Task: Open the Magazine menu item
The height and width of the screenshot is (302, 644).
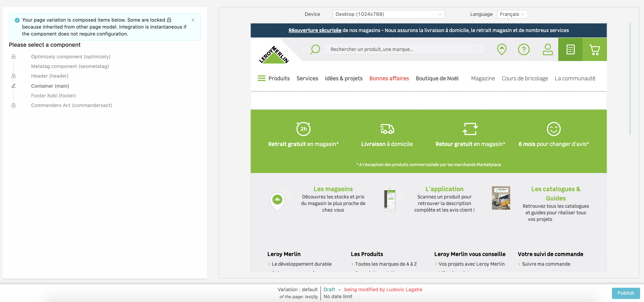Action: [x=483, y=78]
